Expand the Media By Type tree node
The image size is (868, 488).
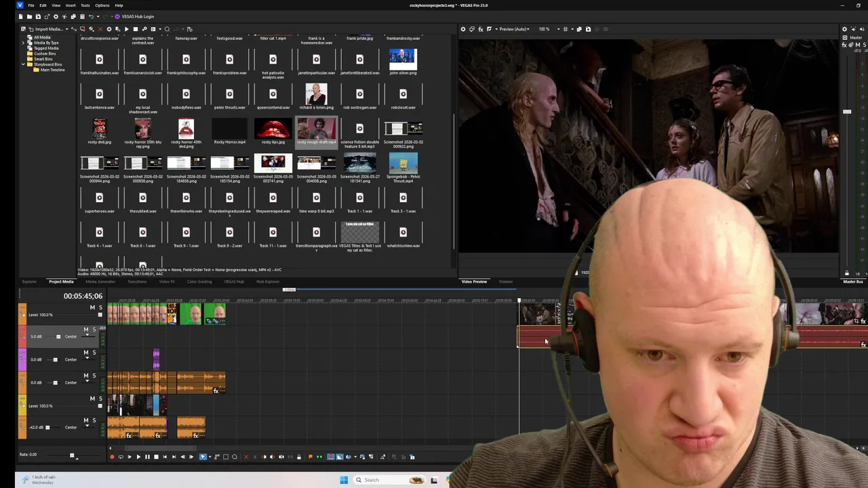24,43
